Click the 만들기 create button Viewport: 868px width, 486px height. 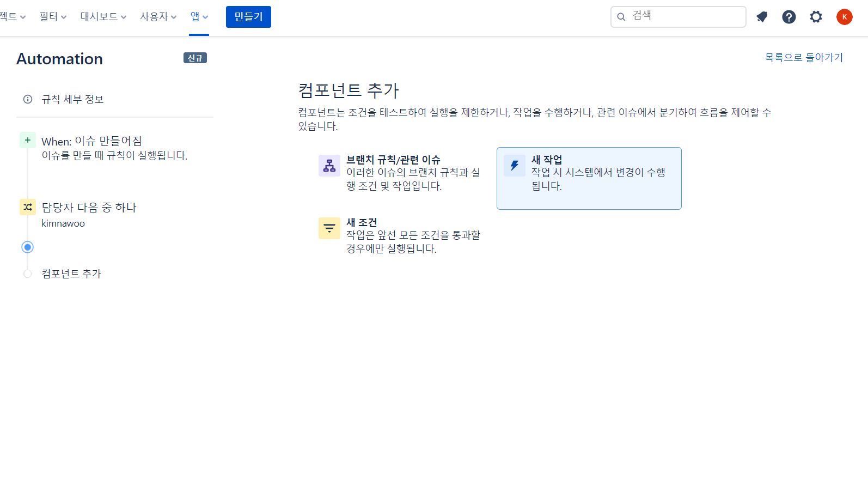click(x=248, y=17)
